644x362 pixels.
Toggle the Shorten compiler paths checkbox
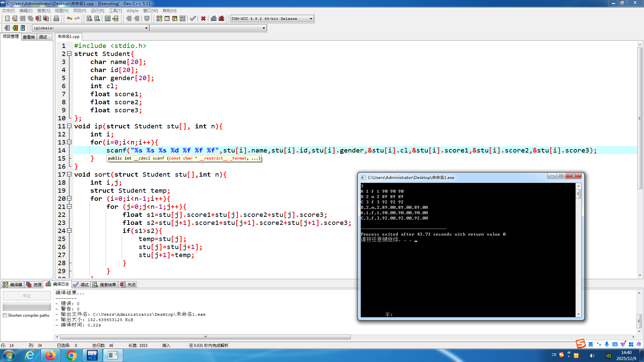[x=5, y=315]
